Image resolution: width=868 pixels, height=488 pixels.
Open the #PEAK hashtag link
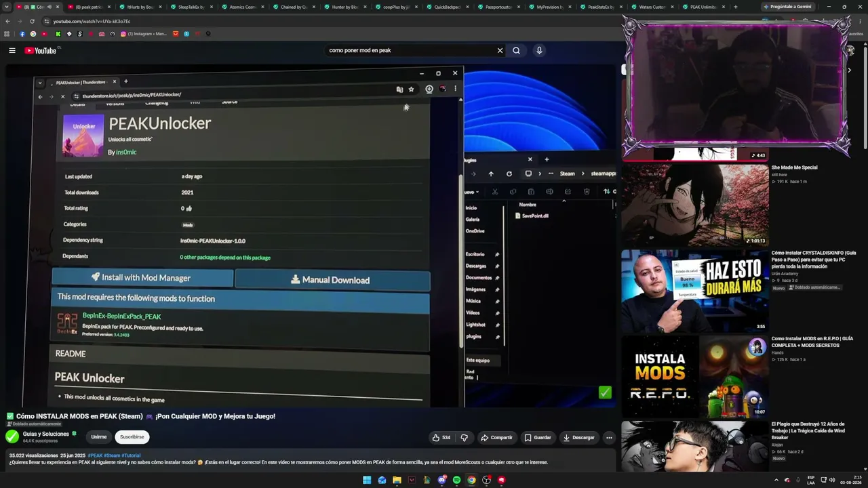95,455
